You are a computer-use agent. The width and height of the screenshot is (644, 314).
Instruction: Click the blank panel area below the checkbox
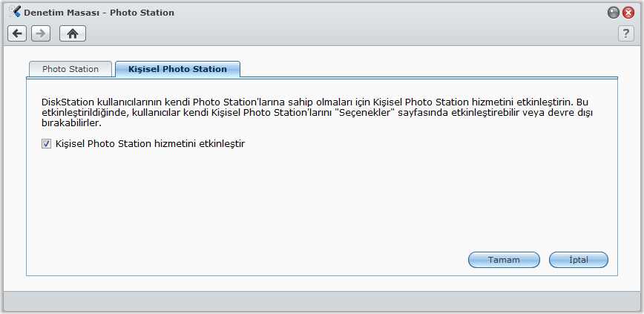(297, 200)
